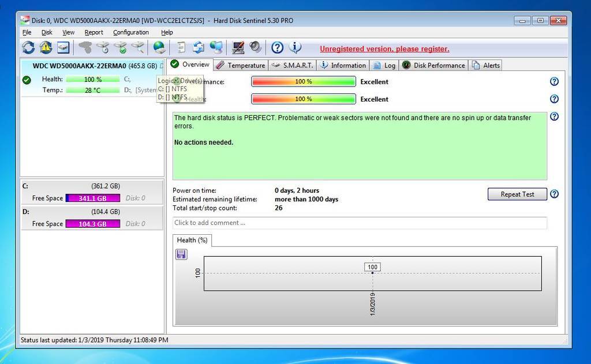Image resolution: width=591 pixels, height=364 pixels.
Task: Click the disk with green checkmark toolbar icon
Action: (x=121, y=47)
